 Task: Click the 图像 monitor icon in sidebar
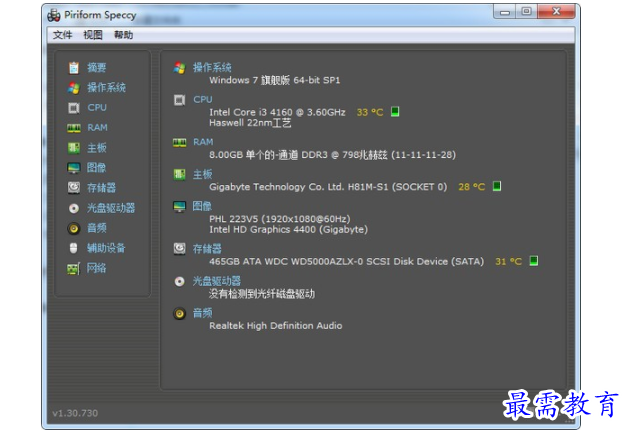74,168
